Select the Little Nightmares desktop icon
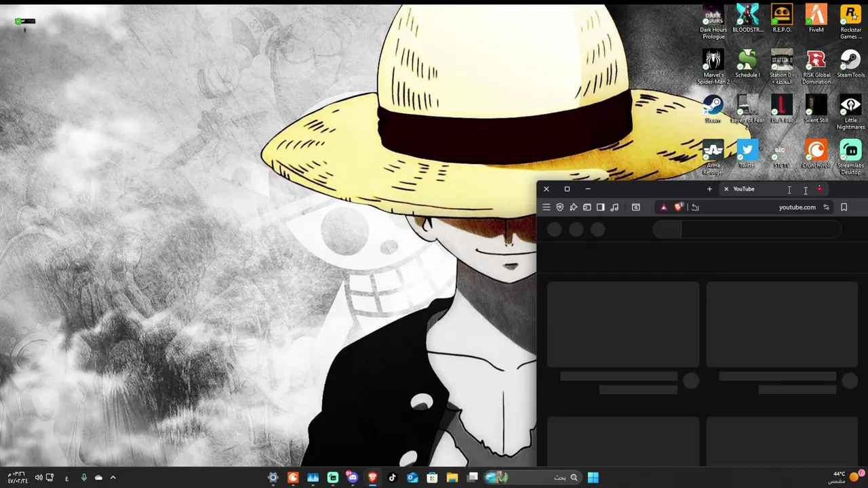Screen dimensions: 868x488 (x=851, y=113)
